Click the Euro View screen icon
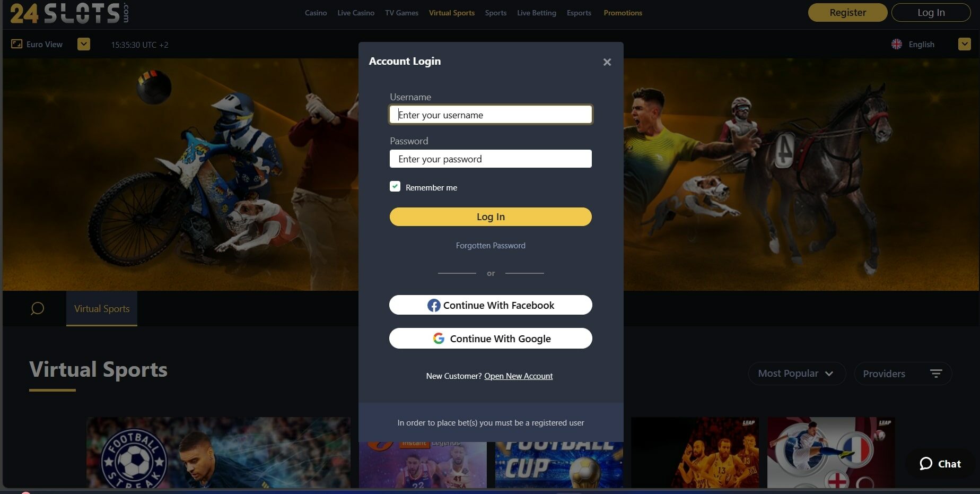980x494 pixels. point(17,44)
